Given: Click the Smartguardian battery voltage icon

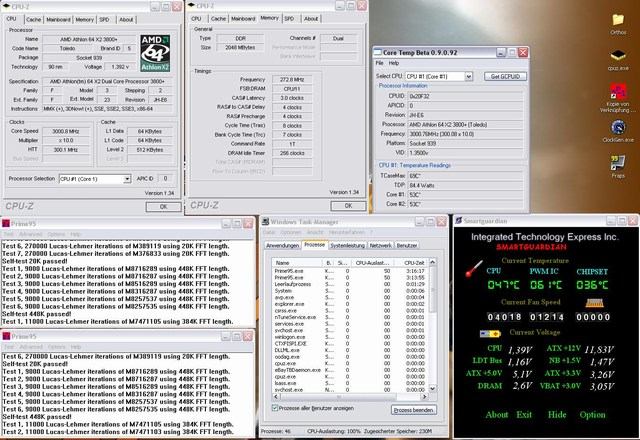Looking at the screenshot, I should 490,333.
